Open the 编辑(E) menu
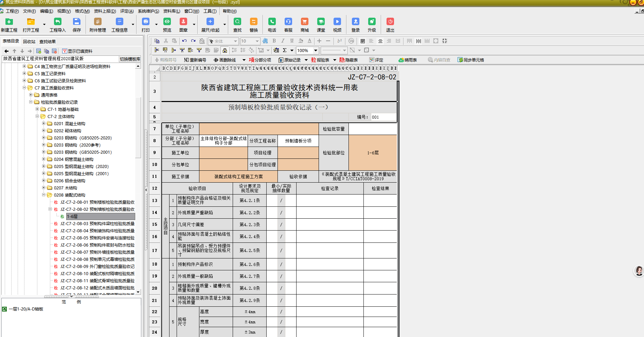This screenshot has width=644, height=337. (x=46, y=11)
